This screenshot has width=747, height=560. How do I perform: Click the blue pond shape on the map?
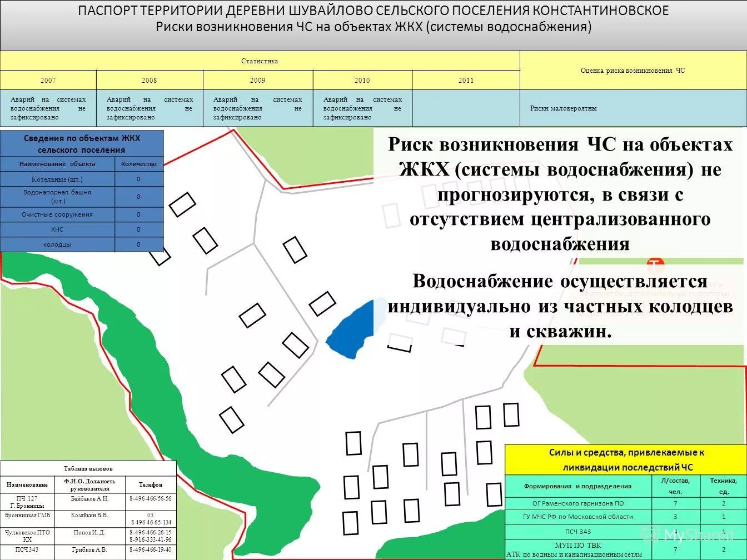(350, 331)
